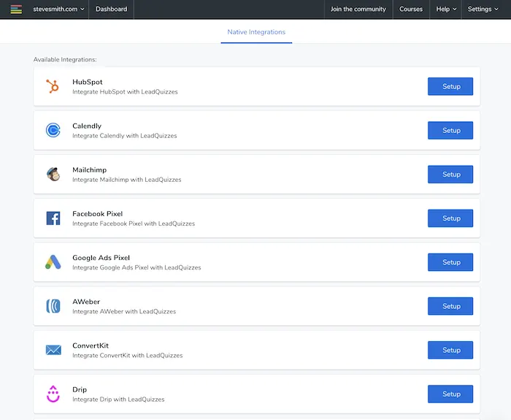
Task: Click the Google Ads Pixel logo icon
Action: [x=53, y=261]
